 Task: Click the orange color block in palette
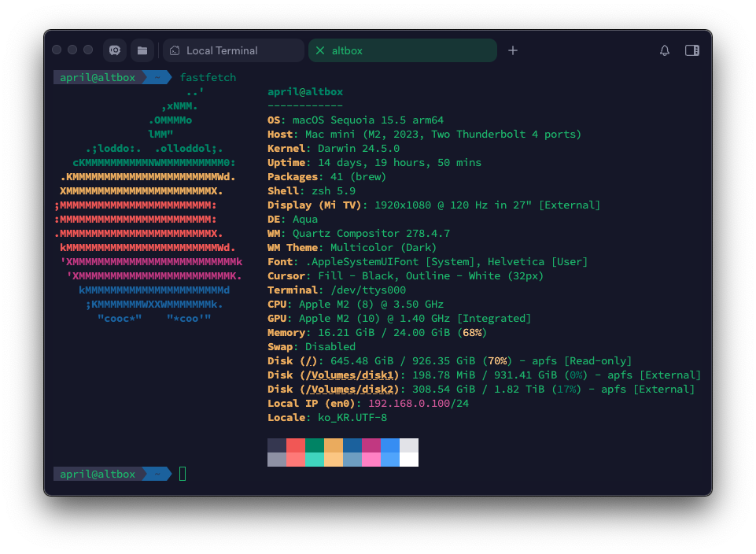point(334,445)
